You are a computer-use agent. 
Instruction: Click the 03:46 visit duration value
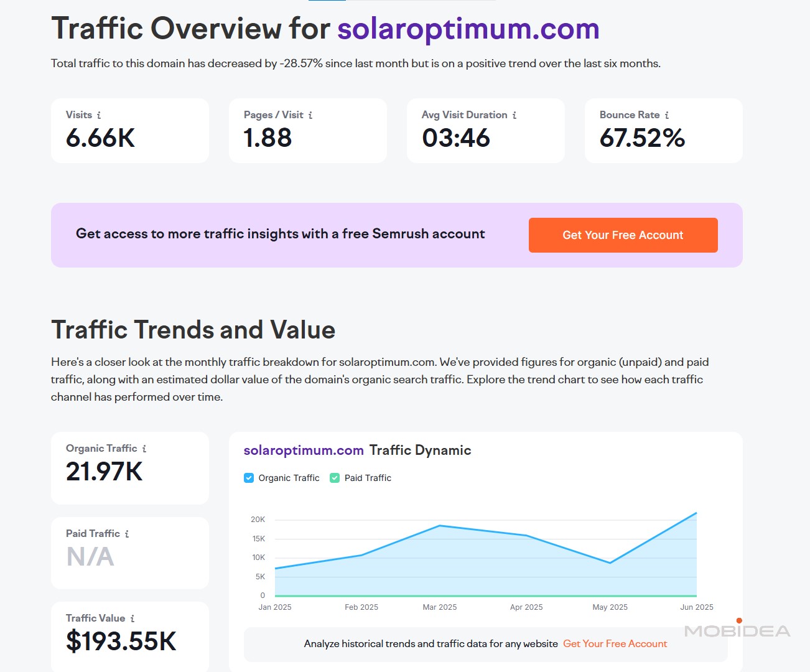point(456,138)
